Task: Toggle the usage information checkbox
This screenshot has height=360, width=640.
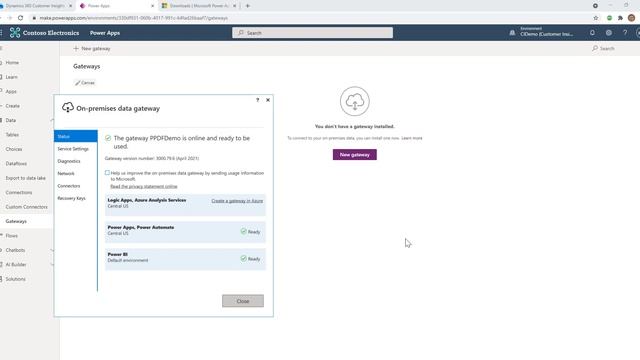Action: (107, 173)
